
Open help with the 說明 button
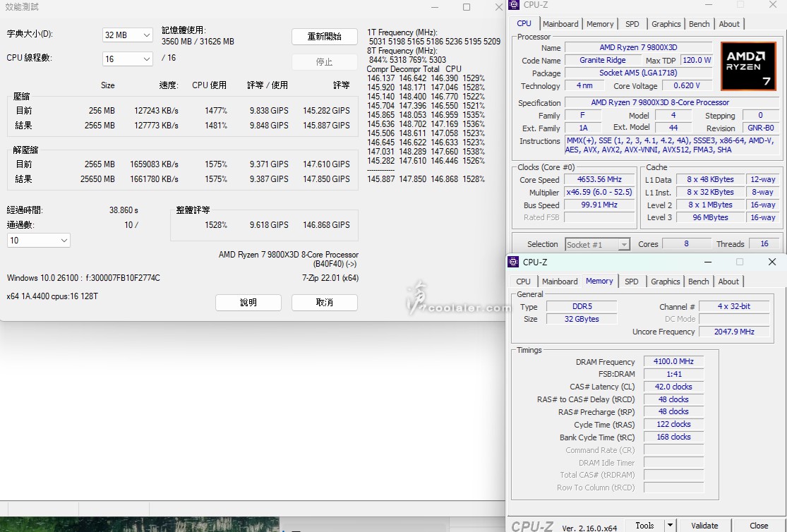(x=248, y=302)
